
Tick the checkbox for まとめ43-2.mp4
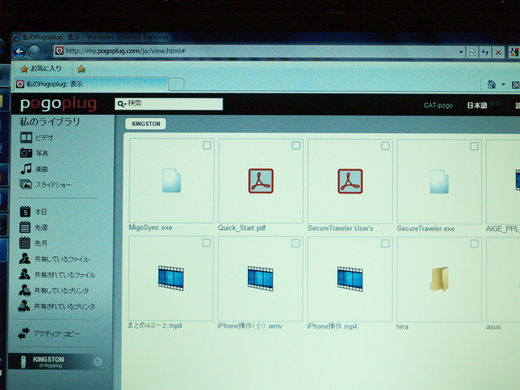click(x=206, y=243)
